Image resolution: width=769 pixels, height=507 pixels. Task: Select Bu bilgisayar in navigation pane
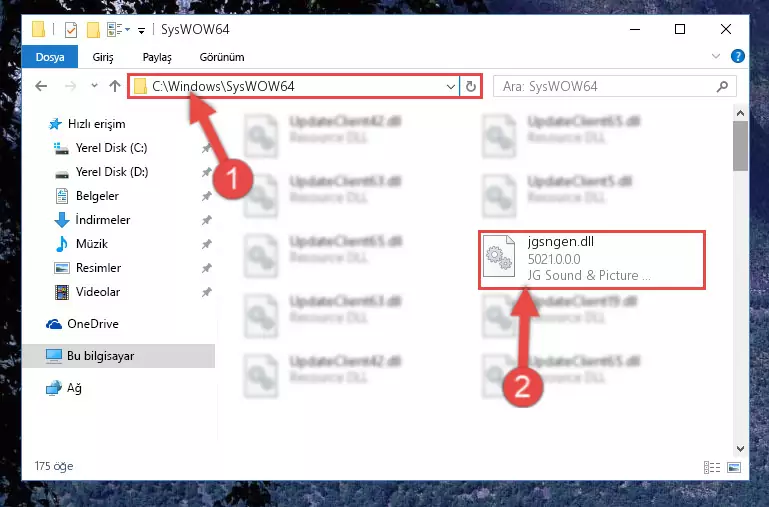(x=118, y=356)
